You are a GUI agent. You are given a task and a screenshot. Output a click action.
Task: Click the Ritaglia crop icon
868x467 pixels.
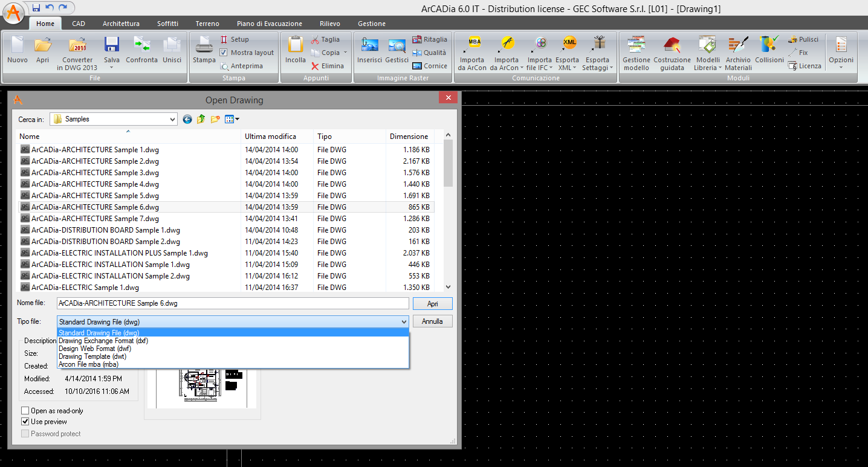(417, 40)
